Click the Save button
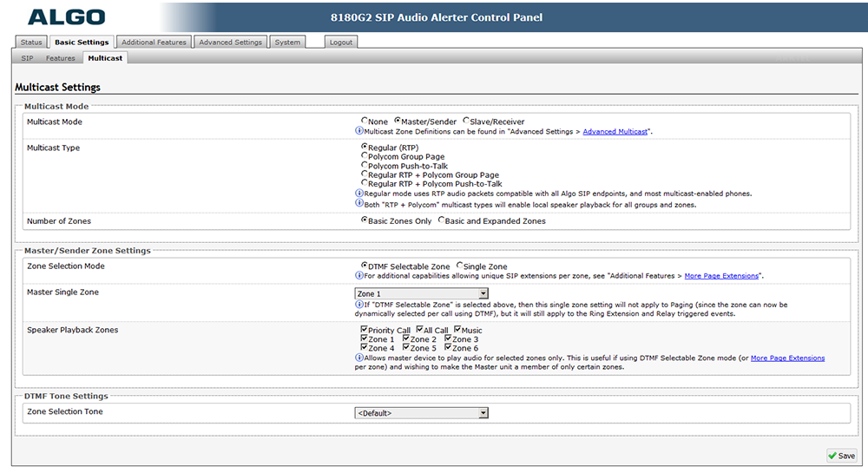Screen dimensions: 868x473 841,456
